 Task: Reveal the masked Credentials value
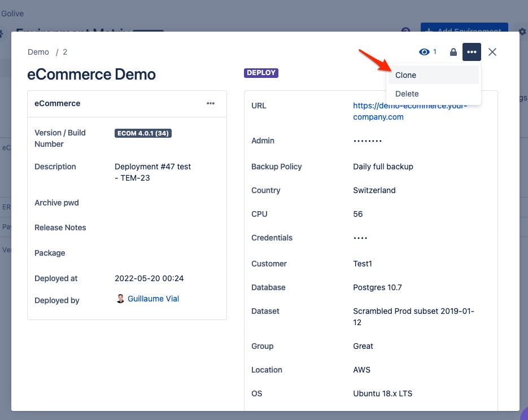tap(360, 238)
